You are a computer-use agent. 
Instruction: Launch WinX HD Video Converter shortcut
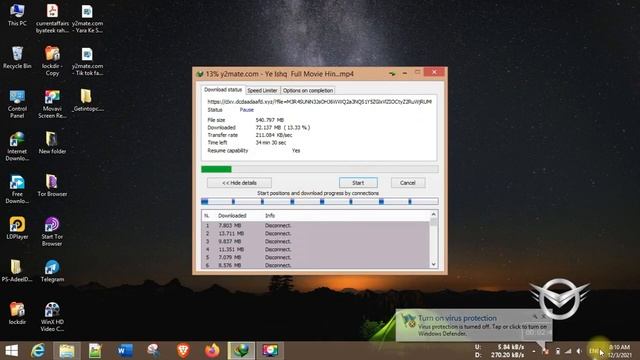[52, 317]
